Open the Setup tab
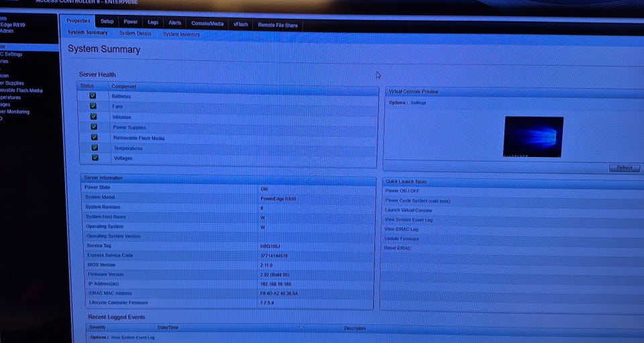This screenshot has height=343, width=644. point(107,21)
